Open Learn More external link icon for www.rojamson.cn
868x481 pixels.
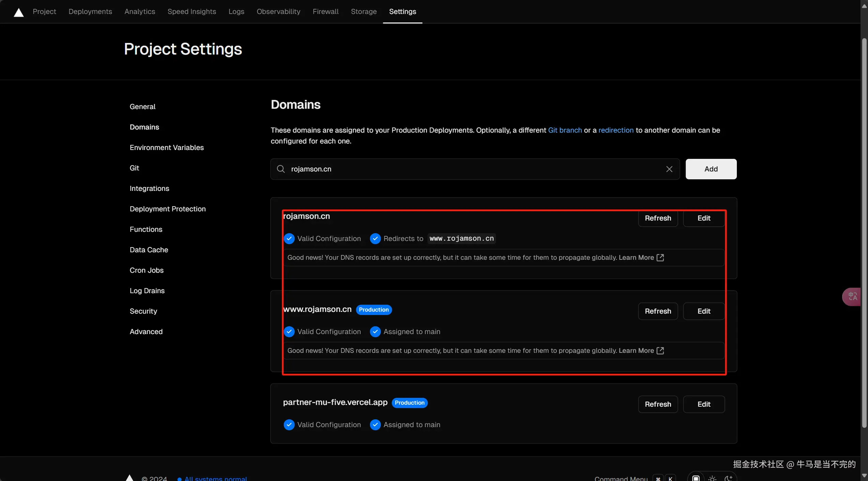pyautogui.click(x=660, y=351)
